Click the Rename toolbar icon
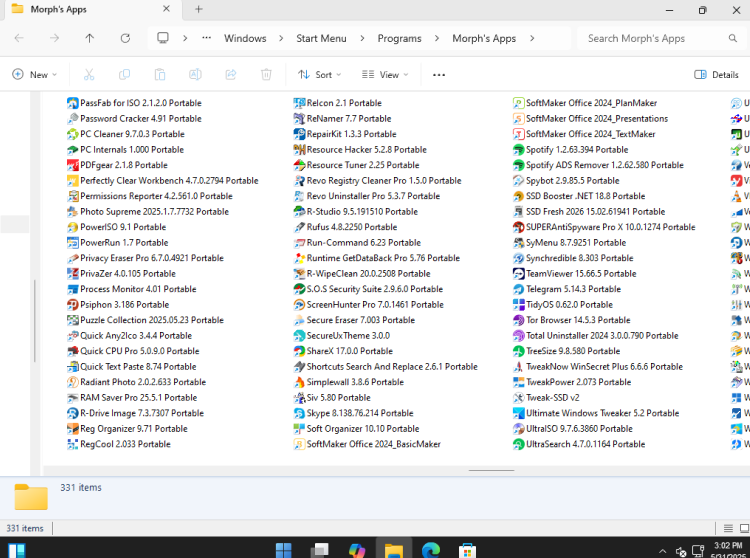This screenshot has width=750, height=558. click(x=195, y=75)
